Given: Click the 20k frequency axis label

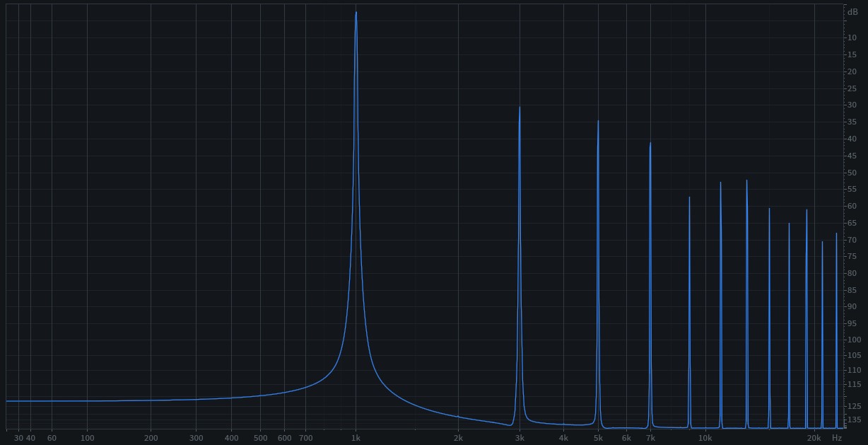Looking at the screenshot, I should point(814,438).
